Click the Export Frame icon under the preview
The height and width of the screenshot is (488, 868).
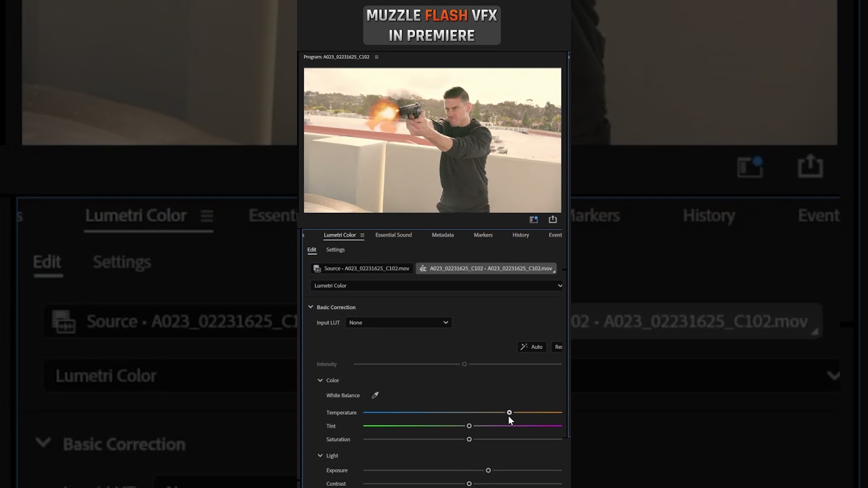tap(553, 220)
